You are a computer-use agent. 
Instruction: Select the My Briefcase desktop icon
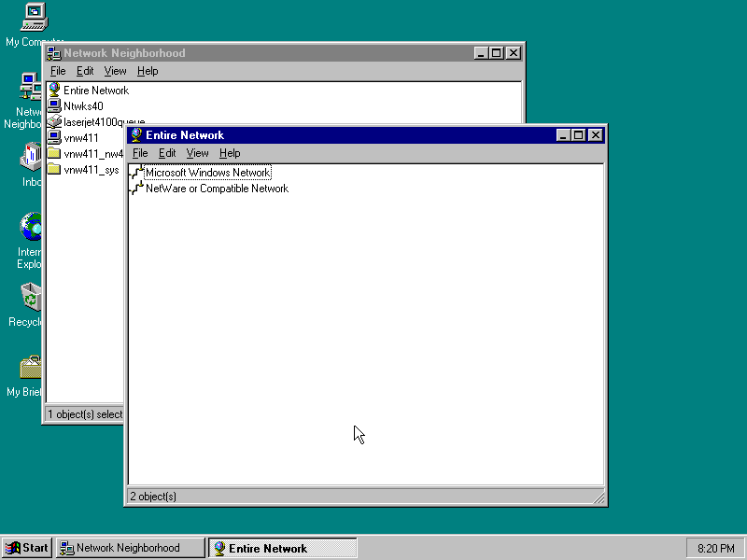coord(31,367)
